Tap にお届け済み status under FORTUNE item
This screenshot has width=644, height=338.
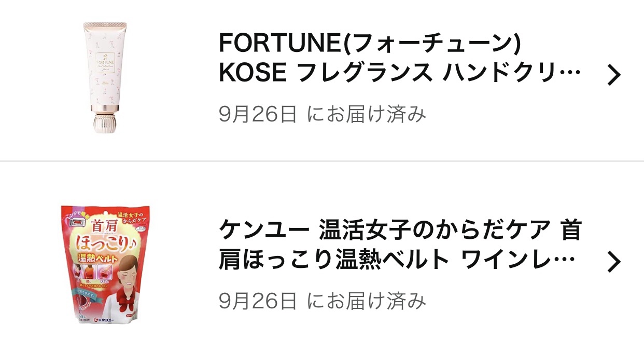pos(366,114)
